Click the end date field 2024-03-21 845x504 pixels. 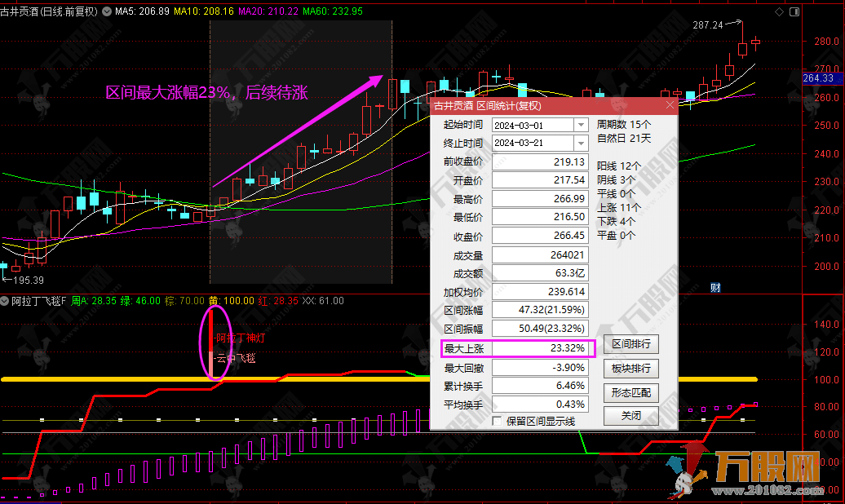pyautogui.click(x=533, y=144)
